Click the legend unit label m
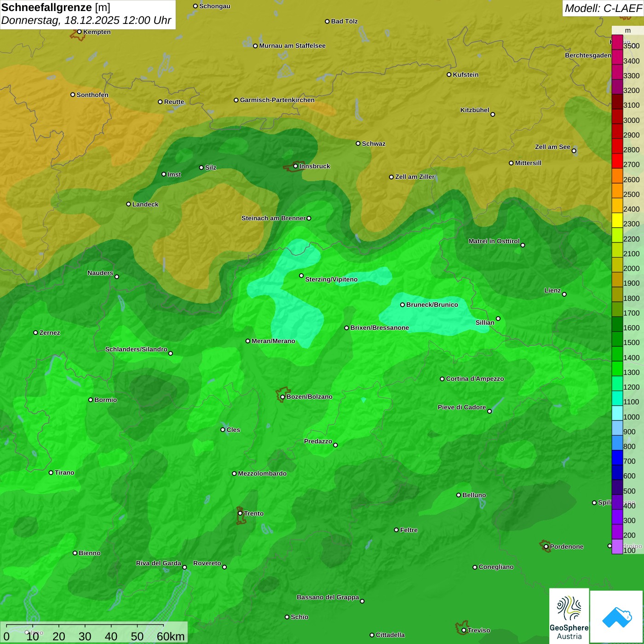644x644 pixels. coord(628,31)
